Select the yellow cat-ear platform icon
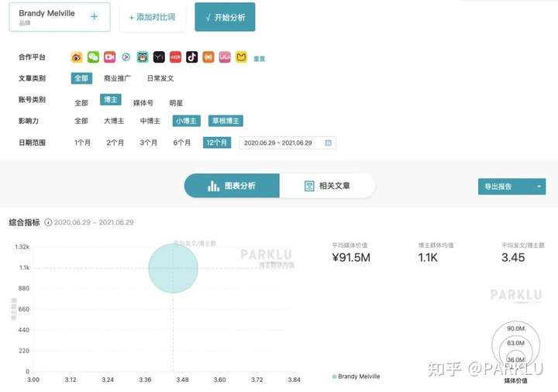The image size is (558, 392). 241,57
